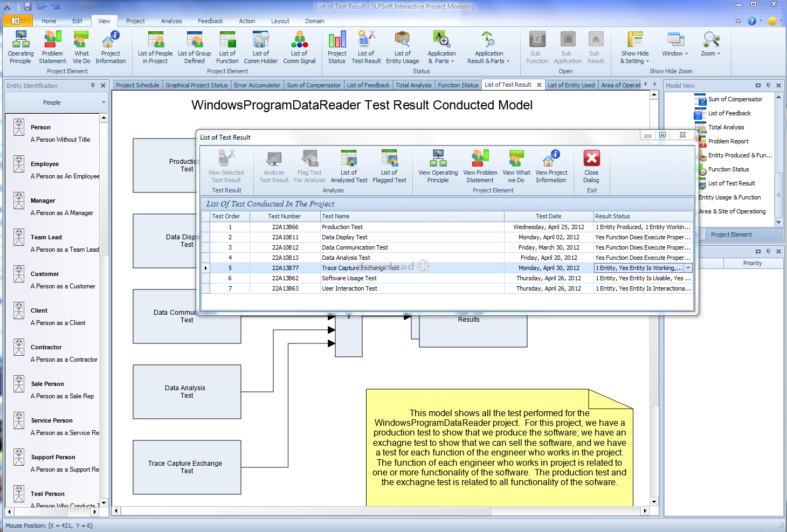
Task: Open List of Comm Signal
Action: click(299, 47)
